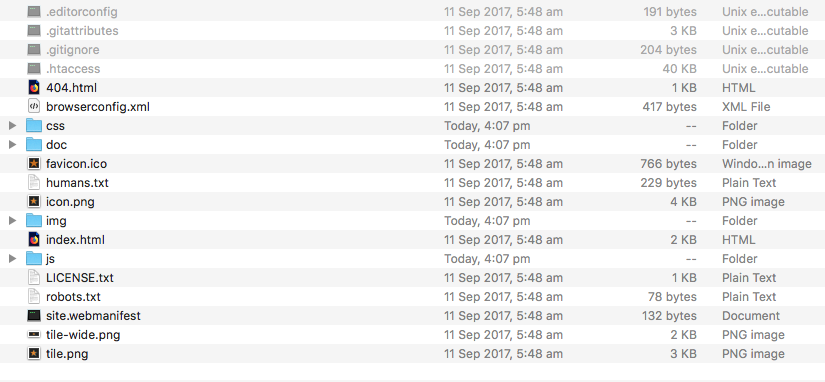Viewport: 825px width, 382px height.
Task: Select the favicon.ico star icon
Action: coord(34,164)
